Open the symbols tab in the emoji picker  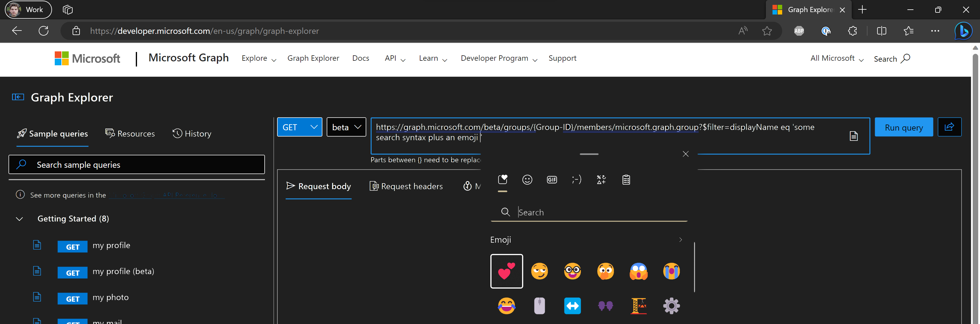click(601, 180)
